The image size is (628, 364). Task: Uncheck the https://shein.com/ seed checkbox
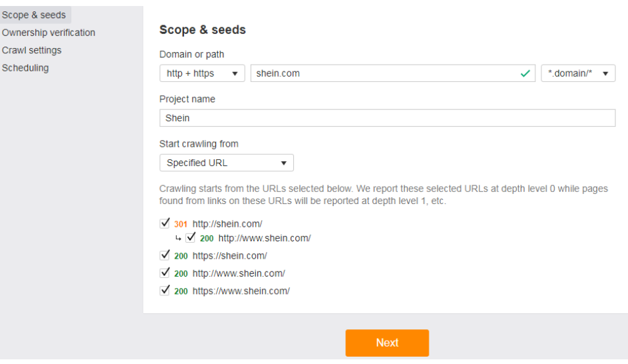click(x=165, y=255)
